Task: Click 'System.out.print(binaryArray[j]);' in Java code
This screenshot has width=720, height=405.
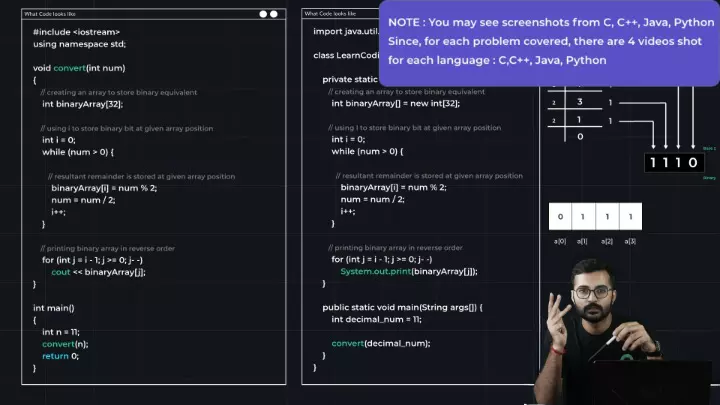Action: pyautogui.click(x=408, y=271)
